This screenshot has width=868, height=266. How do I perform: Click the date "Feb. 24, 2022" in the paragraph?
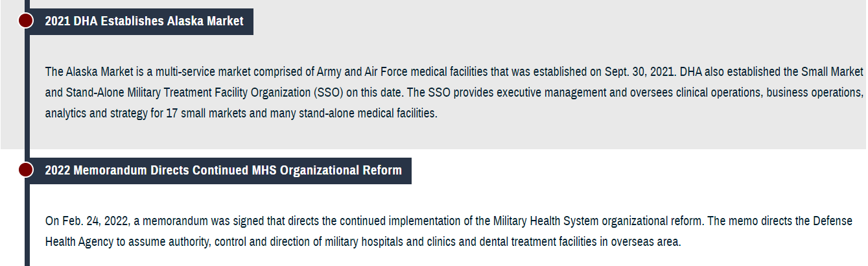[96, 221]
